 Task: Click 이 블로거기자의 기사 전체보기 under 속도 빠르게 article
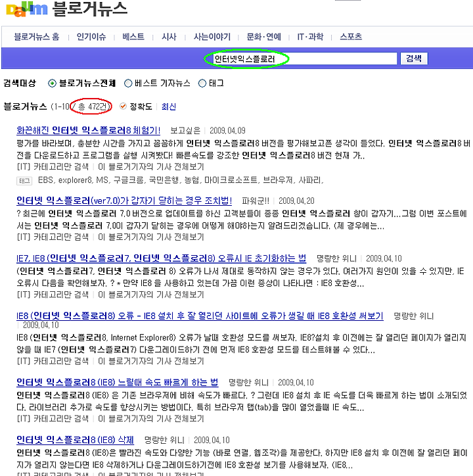click(151, 419)
